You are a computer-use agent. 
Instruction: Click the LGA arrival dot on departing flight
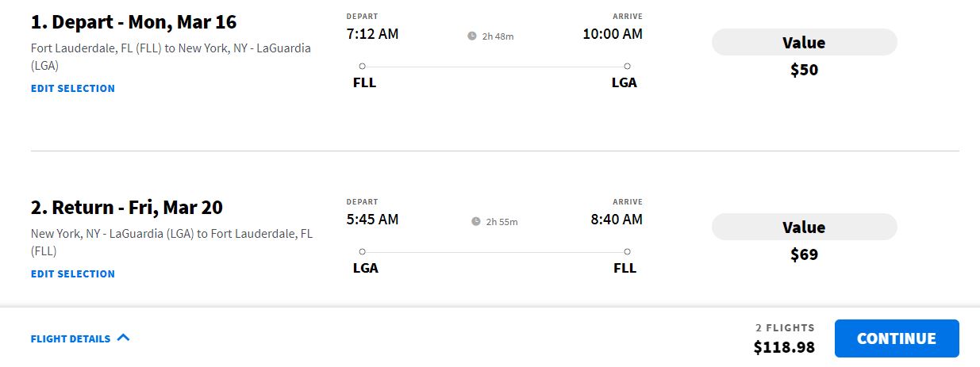coord(627,67)
